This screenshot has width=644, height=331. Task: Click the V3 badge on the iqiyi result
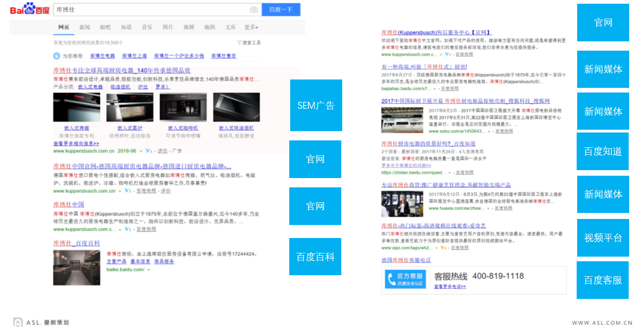[443, 248]
